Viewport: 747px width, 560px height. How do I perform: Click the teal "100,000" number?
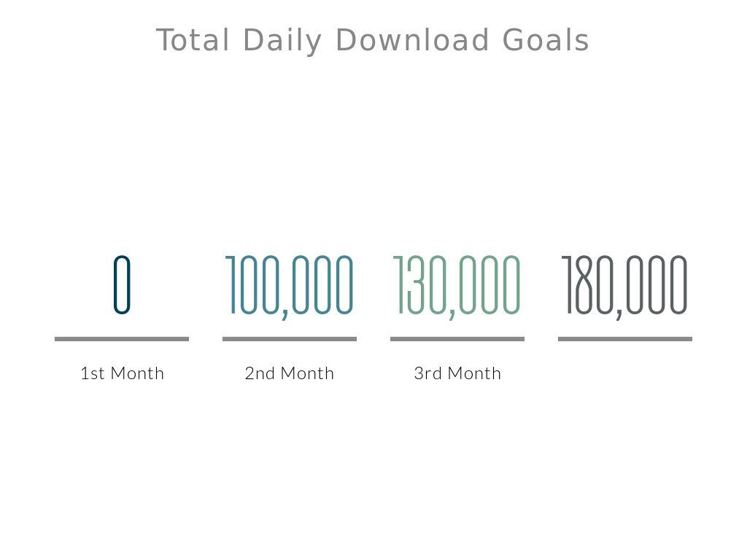pos(290,285)
